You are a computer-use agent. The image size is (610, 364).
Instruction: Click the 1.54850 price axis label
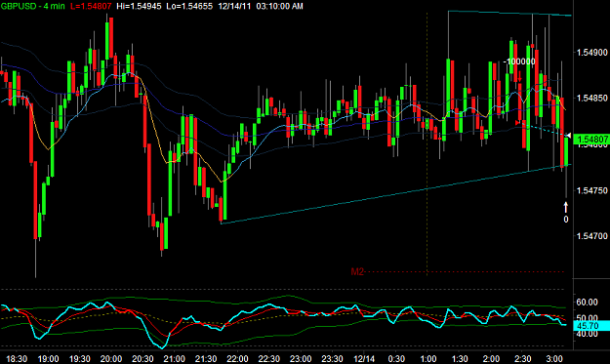(x=591, y=98)
